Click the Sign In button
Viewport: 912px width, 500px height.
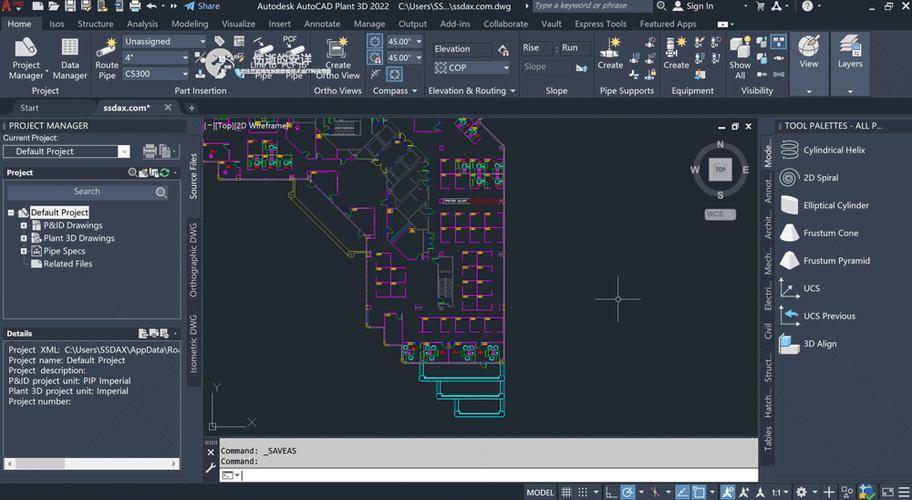click(699, 6)
